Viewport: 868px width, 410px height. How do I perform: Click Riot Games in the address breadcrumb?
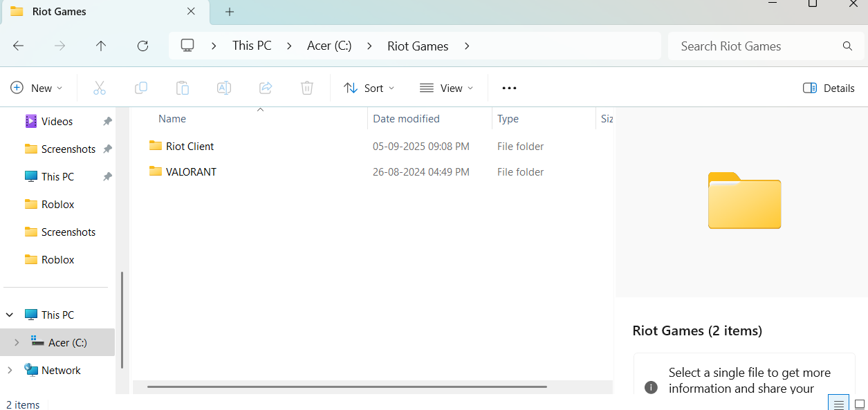click(418, 46)
